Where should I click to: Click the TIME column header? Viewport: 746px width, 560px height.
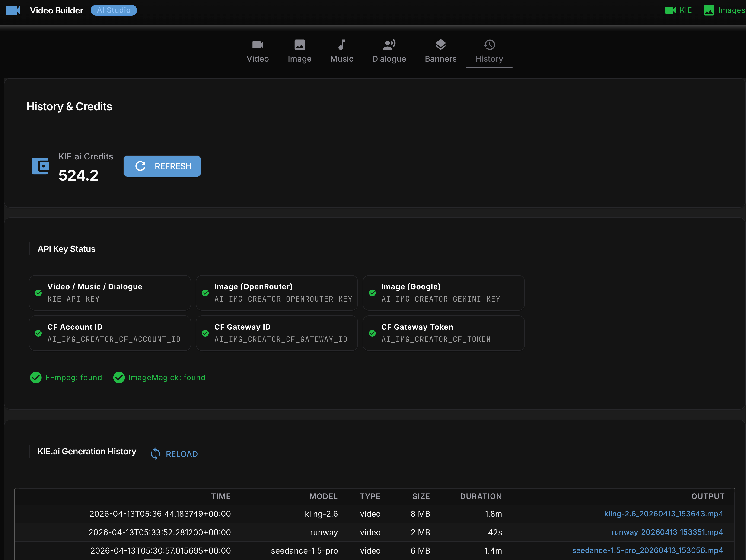[220, 496]
